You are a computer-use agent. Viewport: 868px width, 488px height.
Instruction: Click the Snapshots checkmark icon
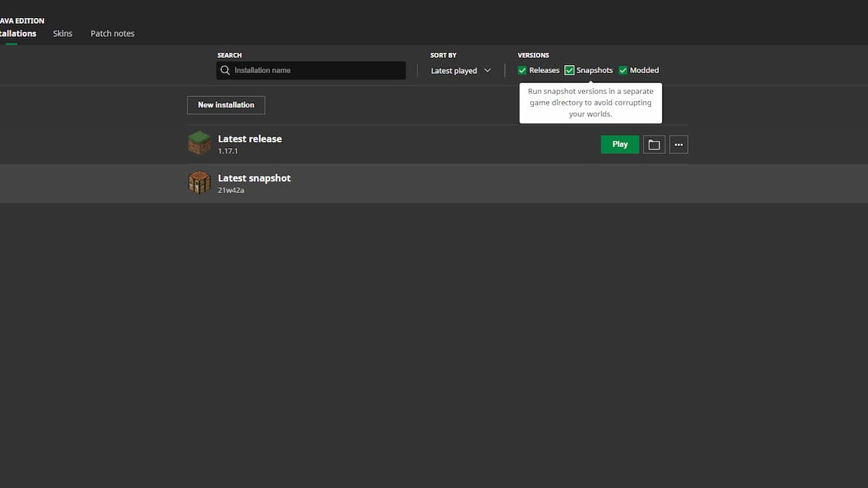pyautogui.click(x=569, y=70)
